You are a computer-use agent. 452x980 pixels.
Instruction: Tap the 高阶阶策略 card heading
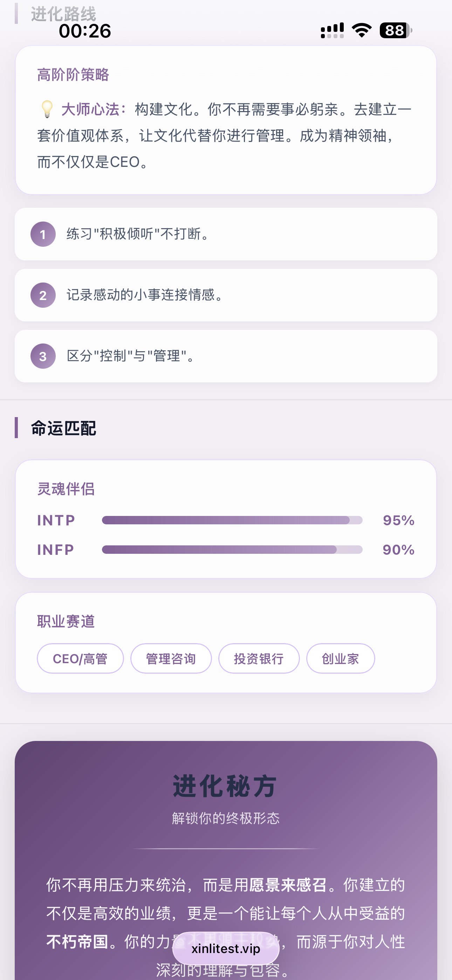(x=73, y=75)
